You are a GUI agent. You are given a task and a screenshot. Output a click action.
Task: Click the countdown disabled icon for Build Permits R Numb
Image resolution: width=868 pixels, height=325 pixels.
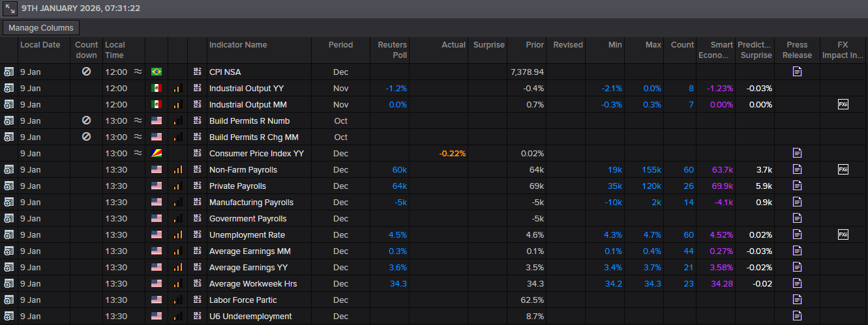pyautogui.click(x=86, y=120)
